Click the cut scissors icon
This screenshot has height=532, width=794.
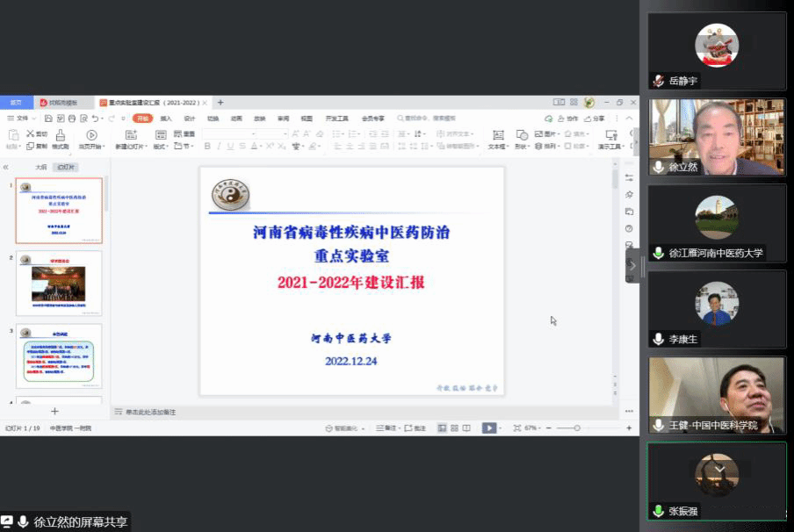point(31,134)
